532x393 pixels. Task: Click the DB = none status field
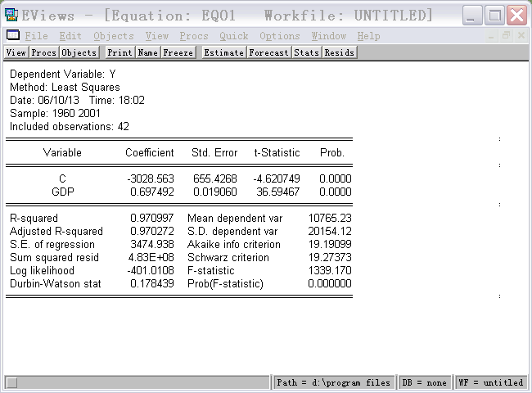coord(425,382)
